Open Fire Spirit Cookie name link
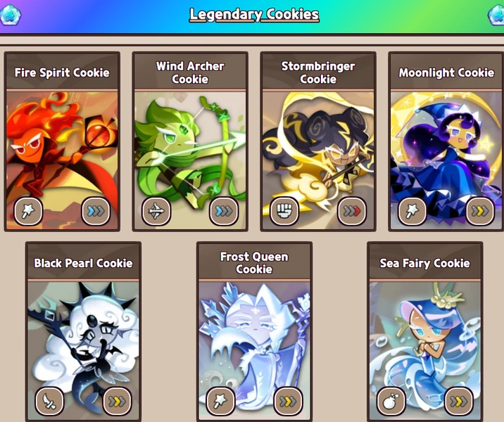 [x=62, y=72]
